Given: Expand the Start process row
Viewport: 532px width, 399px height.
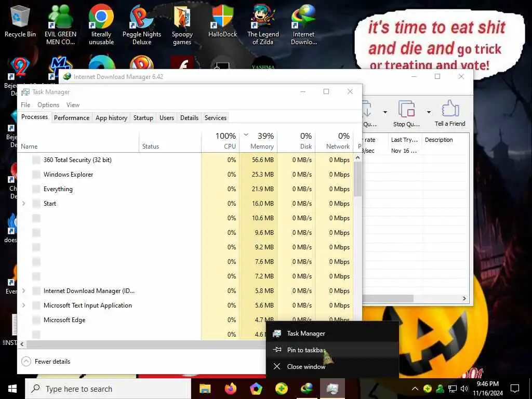Looking at the screenshot, I should coord(24,204).
